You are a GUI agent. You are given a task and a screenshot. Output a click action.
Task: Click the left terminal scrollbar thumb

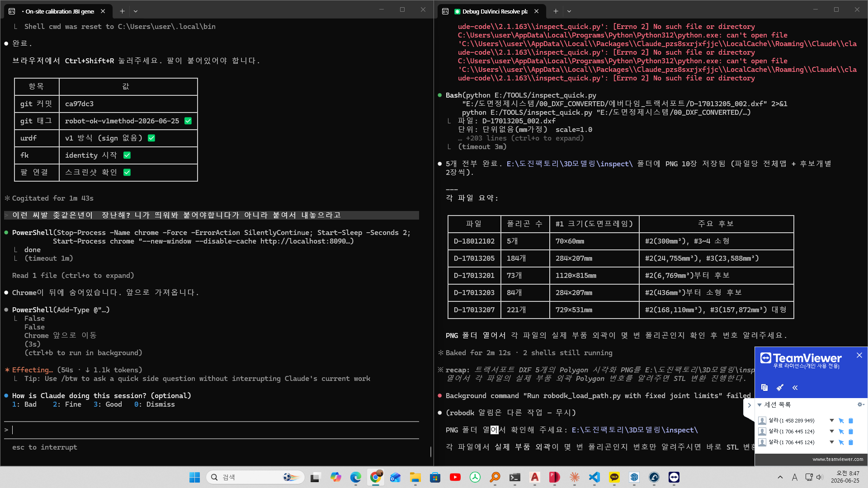pos(430,451)
